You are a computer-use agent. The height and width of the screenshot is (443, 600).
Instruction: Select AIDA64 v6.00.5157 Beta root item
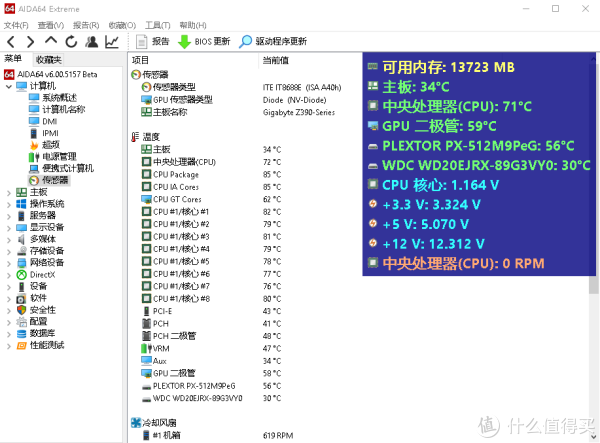(51, 74)
